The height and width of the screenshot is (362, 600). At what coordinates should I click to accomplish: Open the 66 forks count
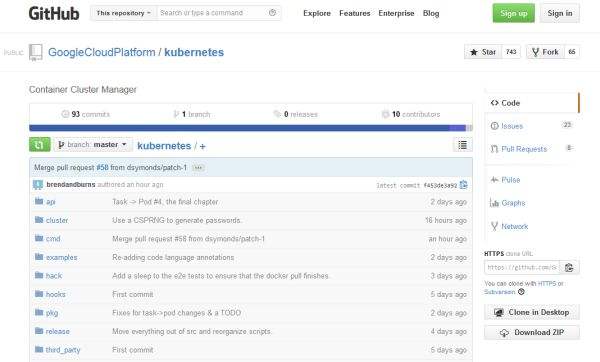[x=572, y=52]
